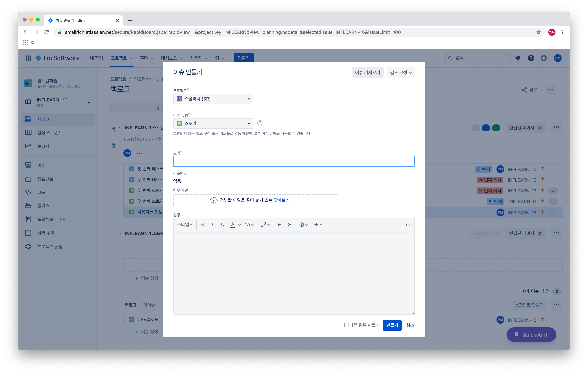Collapse the editor toolbar with double chevron
This screenshot has width=588, height=374.
pyautogui.click(x=408, y=224)
